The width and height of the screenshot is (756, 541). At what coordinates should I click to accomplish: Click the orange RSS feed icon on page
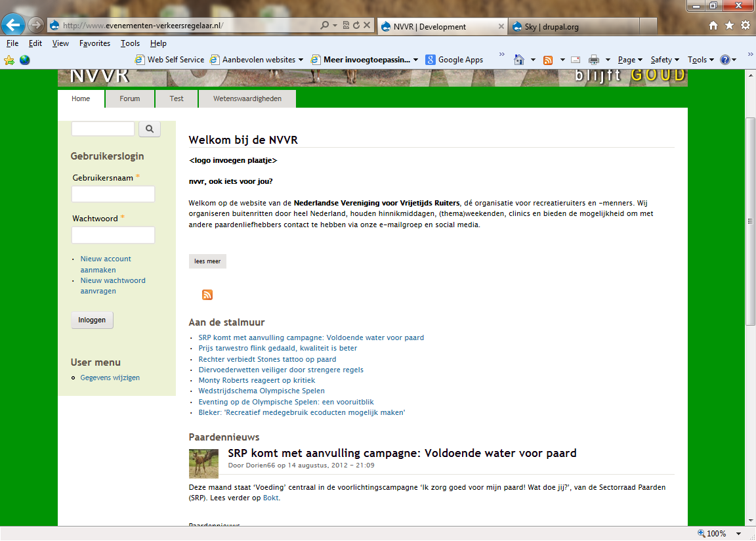(207, 295)
